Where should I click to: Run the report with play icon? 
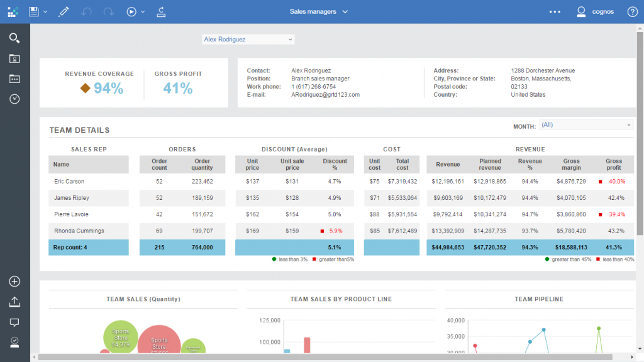131,11
